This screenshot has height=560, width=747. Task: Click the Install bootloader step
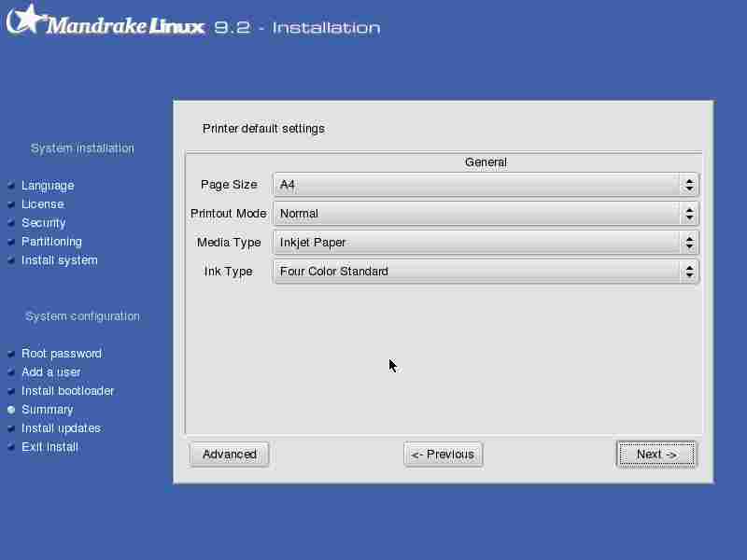point(67,391)
